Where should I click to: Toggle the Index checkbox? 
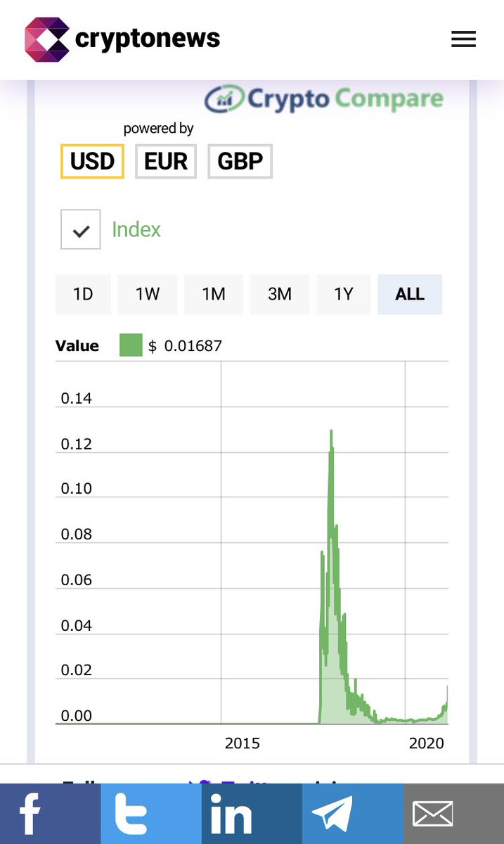click(x=80, y=229)
